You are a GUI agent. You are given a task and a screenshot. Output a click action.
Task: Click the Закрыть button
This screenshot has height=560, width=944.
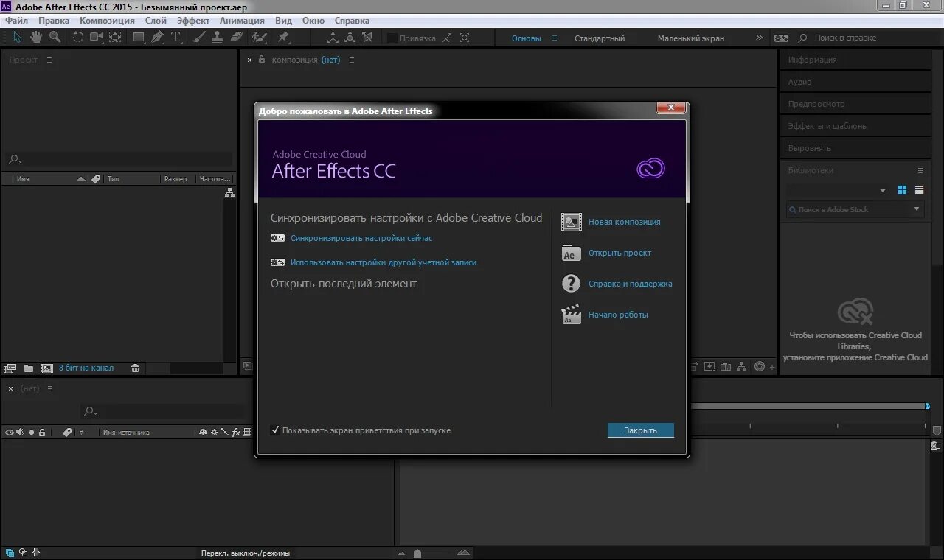(x=641, y=430)
